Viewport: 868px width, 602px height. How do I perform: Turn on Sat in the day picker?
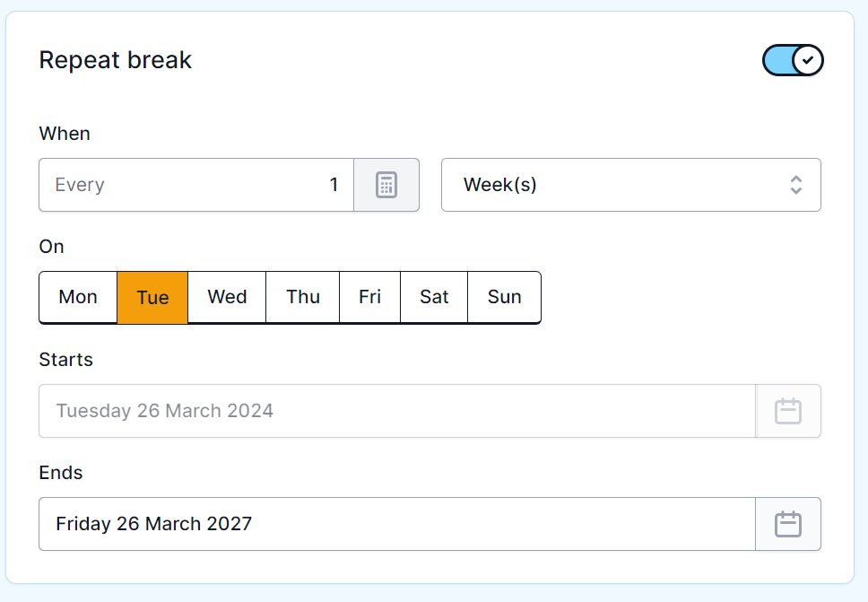(x=434, y=297)
